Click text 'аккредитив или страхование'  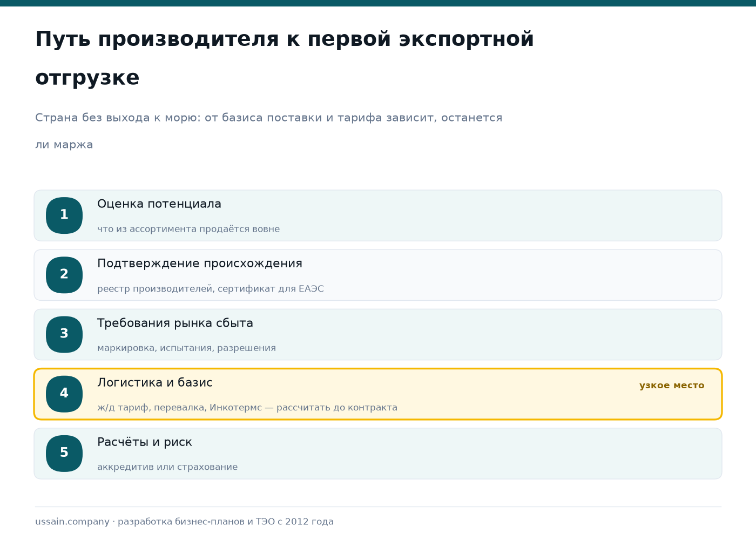tap(167, 467)
